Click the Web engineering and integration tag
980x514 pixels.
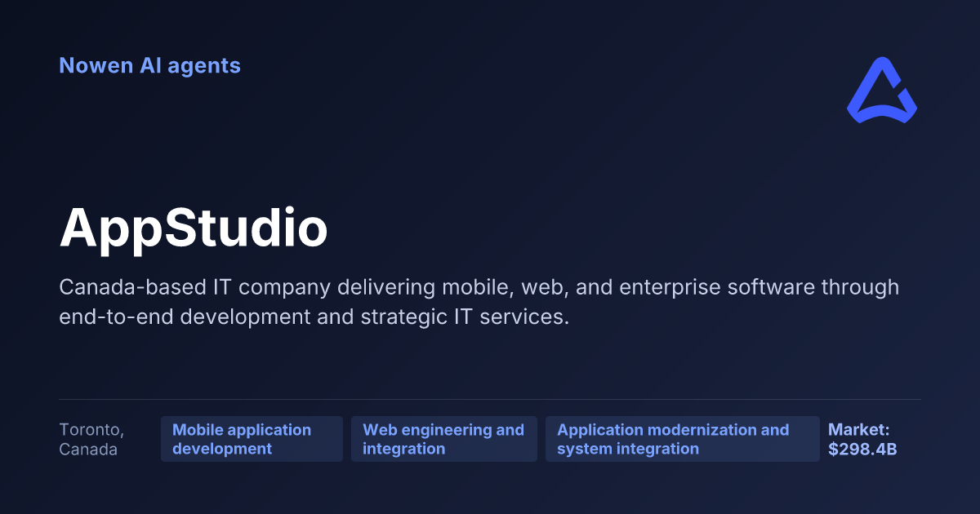pyautogui.click(x=444, y=439)
